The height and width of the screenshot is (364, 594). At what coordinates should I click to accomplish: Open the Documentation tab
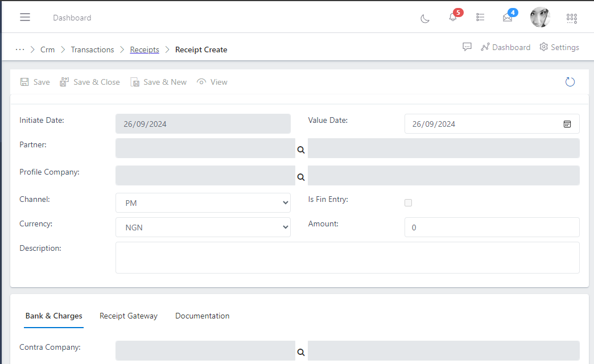click(202, 316)
